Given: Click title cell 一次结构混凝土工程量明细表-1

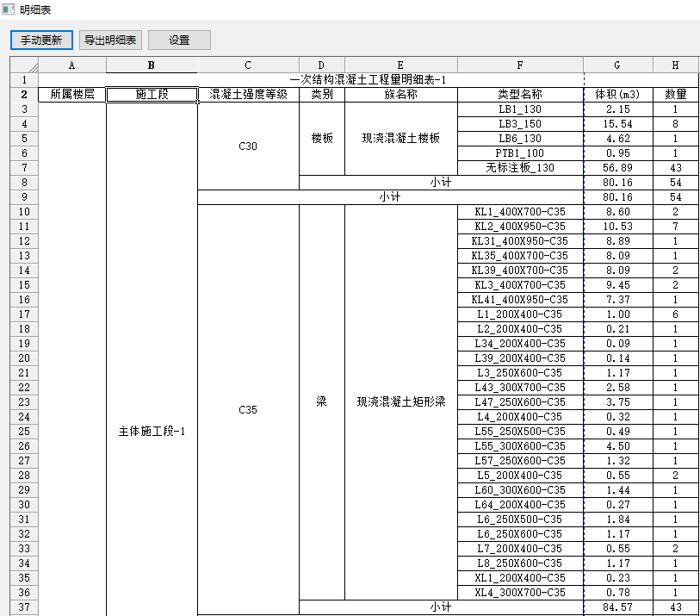Looking at the screenshot, I should [369, 80].
